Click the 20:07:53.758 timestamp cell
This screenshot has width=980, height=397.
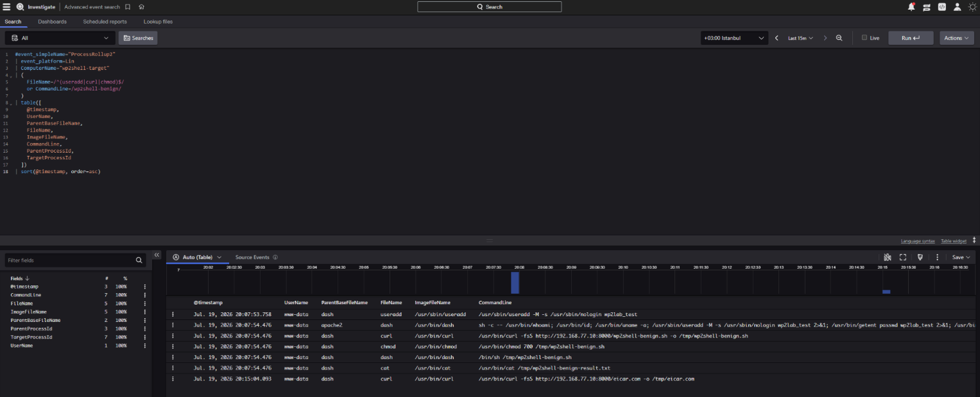click(x=232, y=314)
